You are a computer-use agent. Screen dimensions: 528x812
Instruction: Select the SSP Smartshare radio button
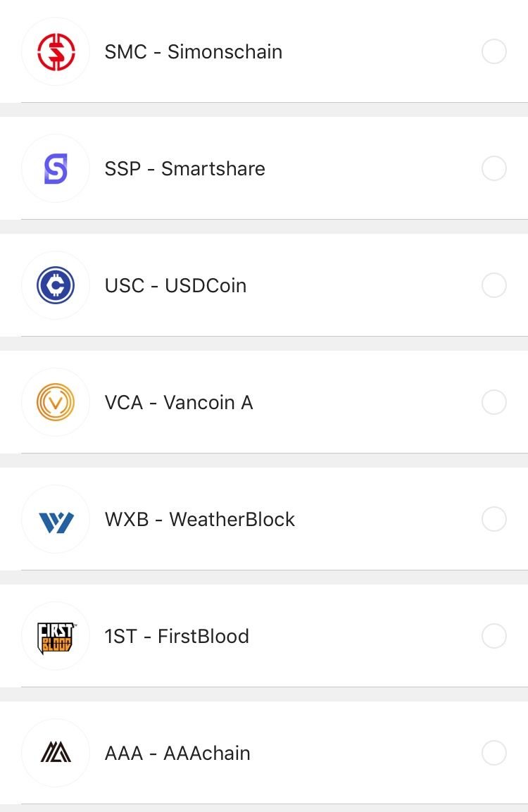(x=494, y=169)
